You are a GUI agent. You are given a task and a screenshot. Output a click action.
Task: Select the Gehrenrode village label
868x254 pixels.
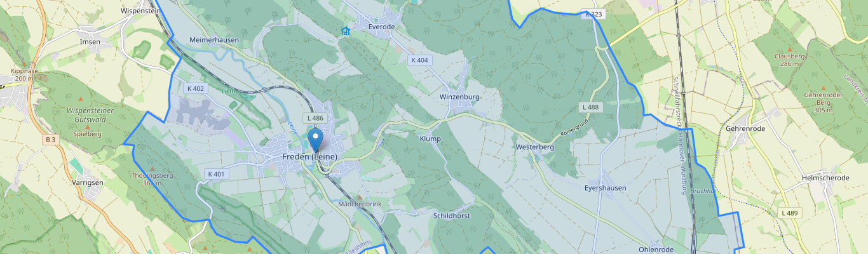[745, 128]
